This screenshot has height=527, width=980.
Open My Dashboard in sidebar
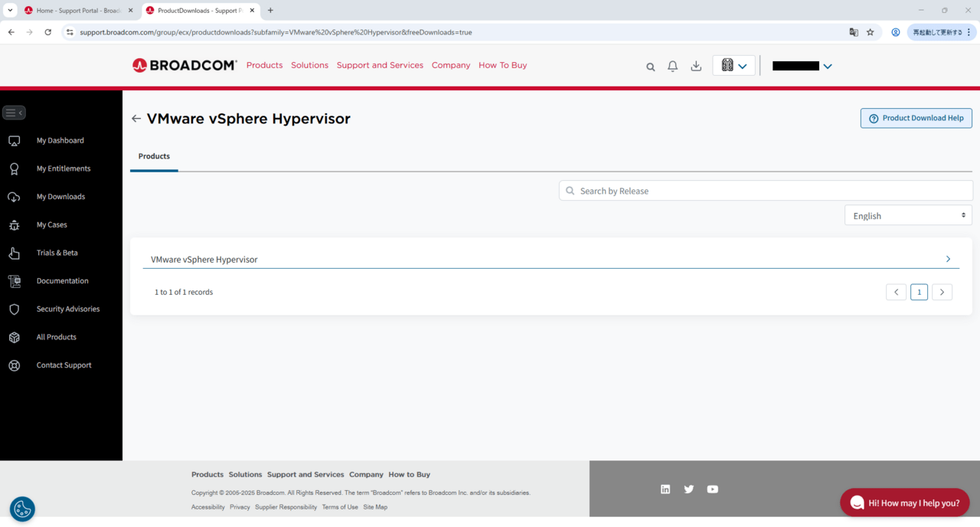click(x=60, y=140)
